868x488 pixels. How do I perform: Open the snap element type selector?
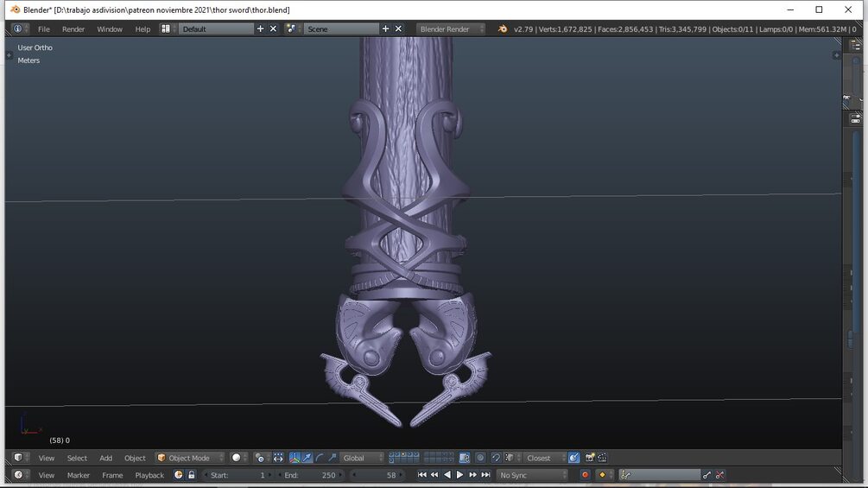coord(511,458)
